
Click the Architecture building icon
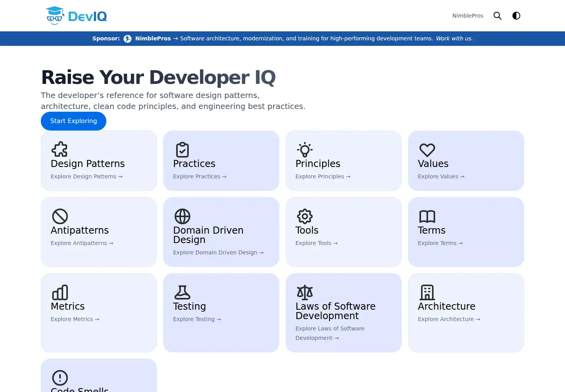coord(427,292)
